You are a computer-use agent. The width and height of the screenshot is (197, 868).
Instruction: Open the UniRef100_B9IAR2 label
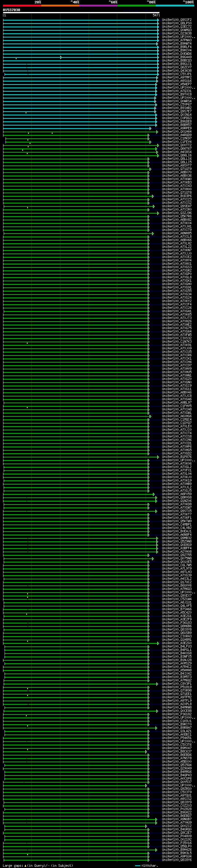click(176, 108)
